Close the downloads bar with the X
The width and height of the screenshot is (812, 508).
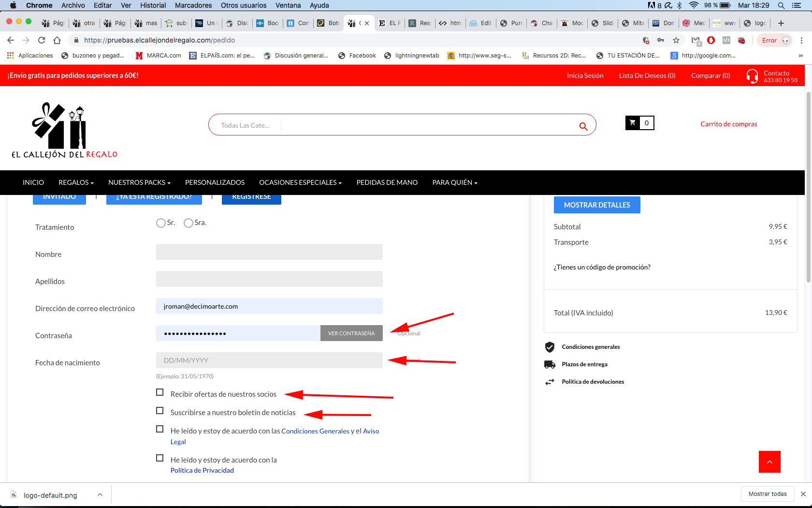click(x=803, y=494)
